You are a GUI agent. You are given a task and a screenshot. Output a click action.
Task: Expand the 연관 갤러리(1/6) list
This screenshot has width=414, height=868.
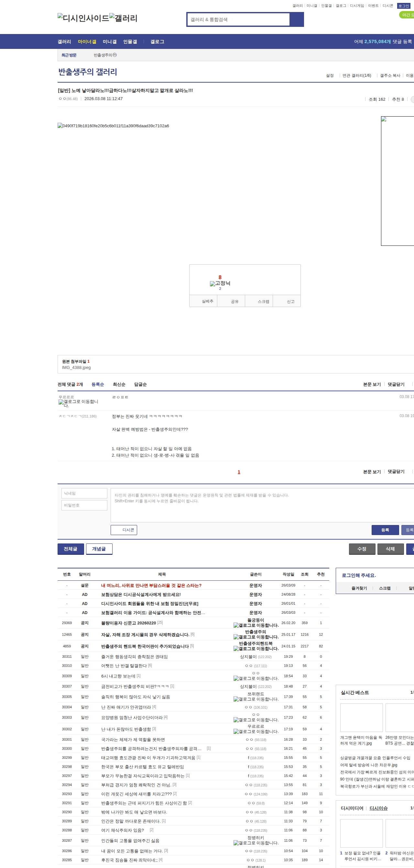pyautogui.click(x=356, y=75)
